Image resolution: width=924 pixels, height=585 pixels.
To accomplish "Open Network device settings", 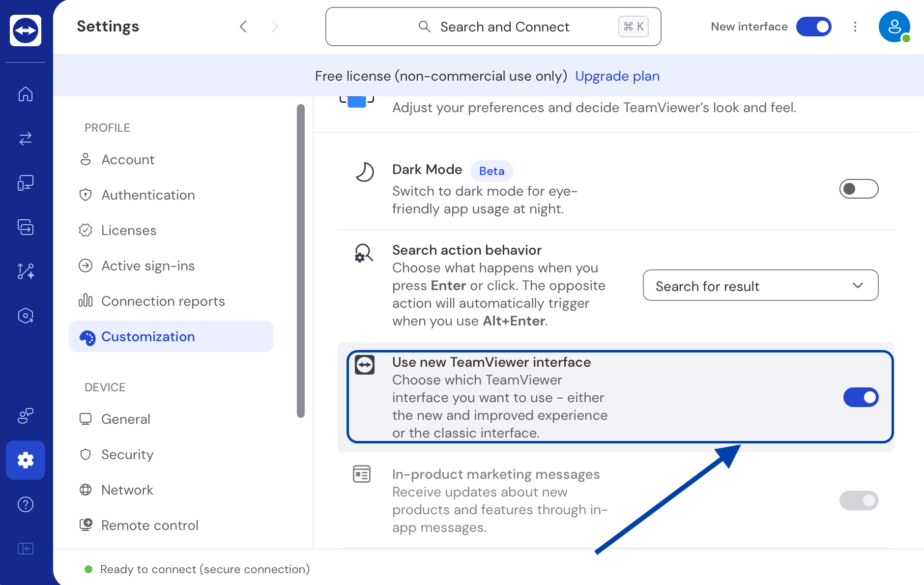I will click(x=171, y=490).
